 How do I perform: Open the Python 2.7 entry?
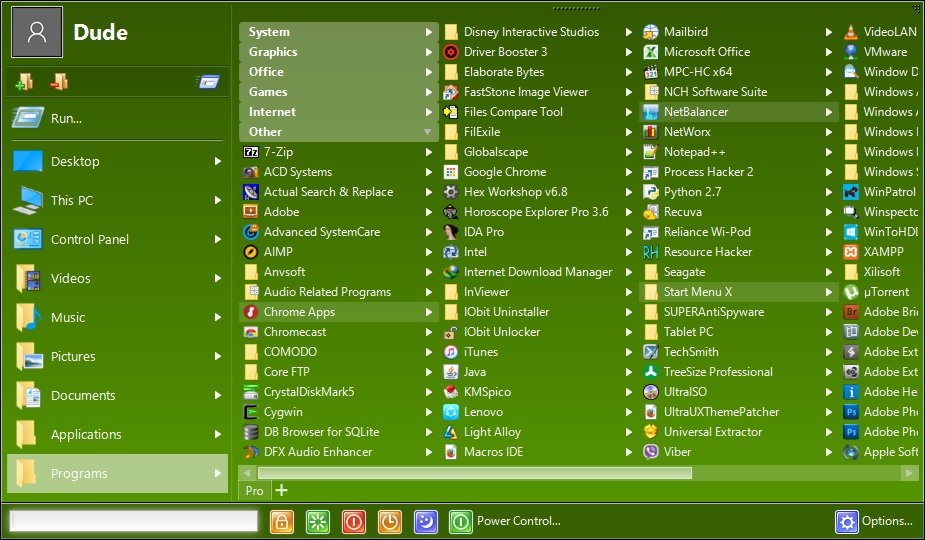pos(739,192)
